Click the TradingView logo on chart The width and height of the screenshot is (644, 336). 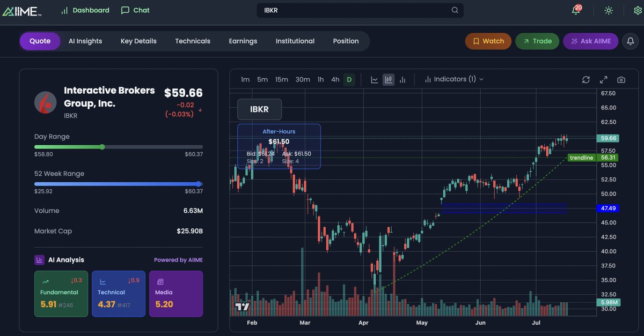242,307
